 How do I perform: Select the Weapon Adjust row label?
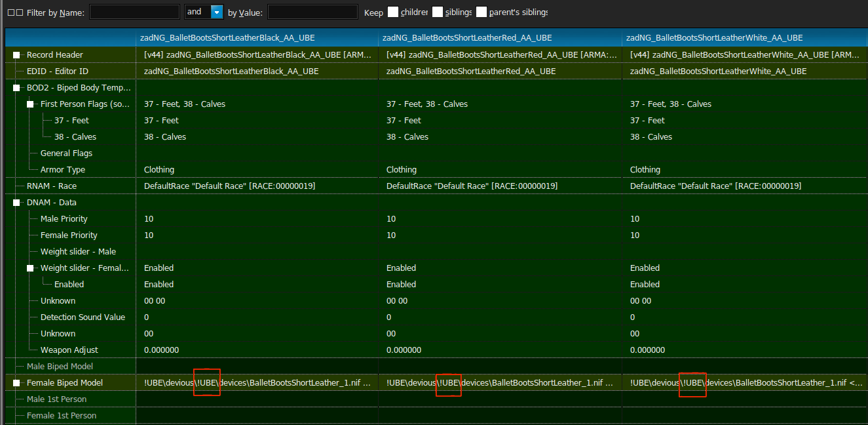coord(69,350)
